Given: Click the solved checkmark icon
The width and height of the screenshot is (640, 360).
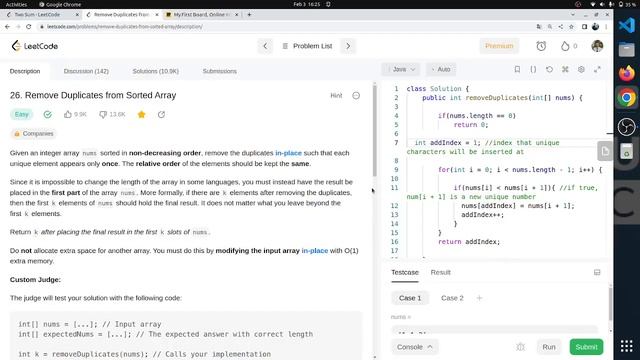Looking at the screenshot, I should (48, 114).
